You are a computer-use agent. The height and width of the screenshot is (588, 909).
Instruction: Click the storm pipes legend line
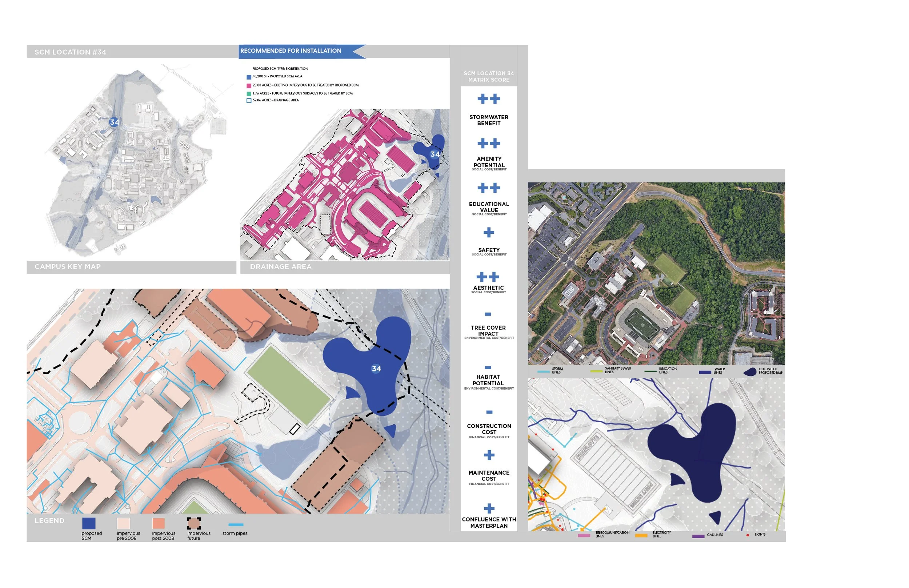pos(235,525)
